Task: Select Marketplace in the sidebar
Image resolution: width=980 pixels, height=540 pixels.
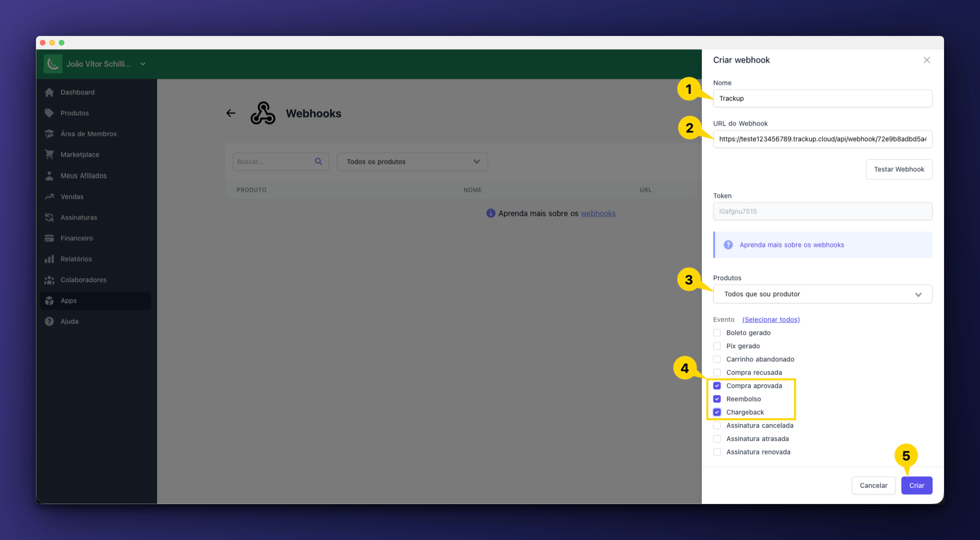Action: click(95, 154)
